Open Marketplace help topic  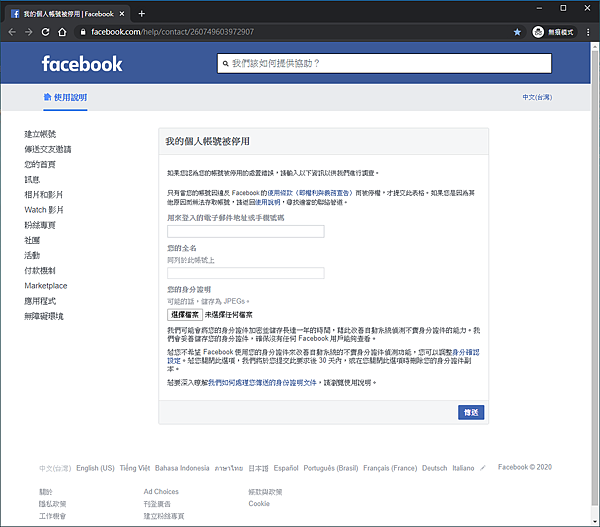[46, 286]
